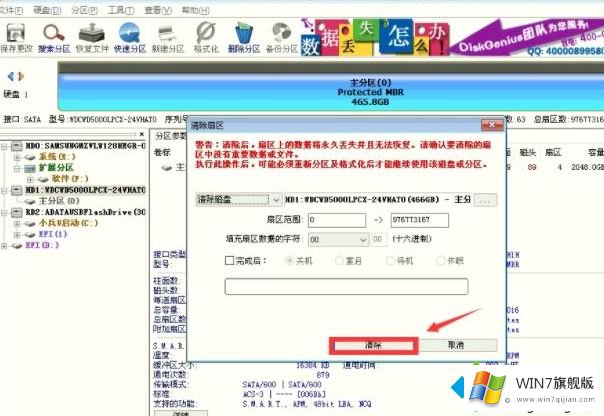
Task: Click the RD2 ADATA flash drive icon
Action: point(17,212)
